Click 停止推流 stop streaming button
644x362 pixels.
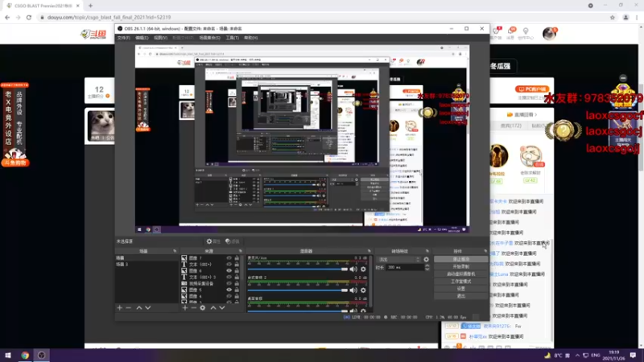pos(460,259)
